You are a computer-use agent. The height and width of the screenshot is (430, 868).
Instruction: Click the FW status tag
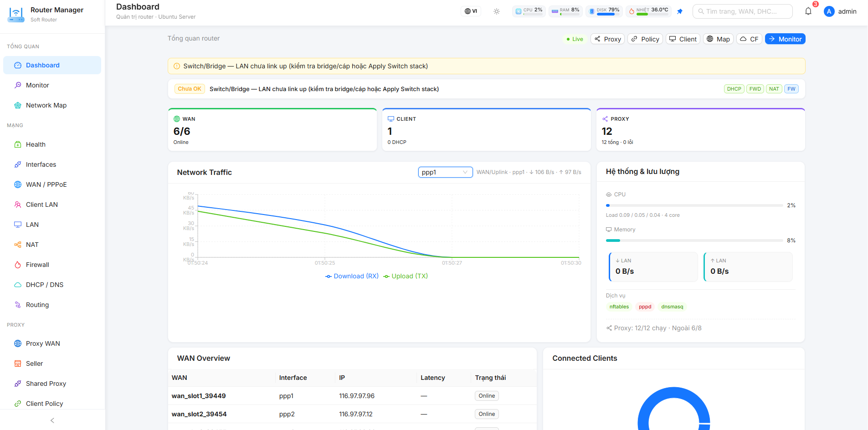pyautogui.click(x=791, y=89)
